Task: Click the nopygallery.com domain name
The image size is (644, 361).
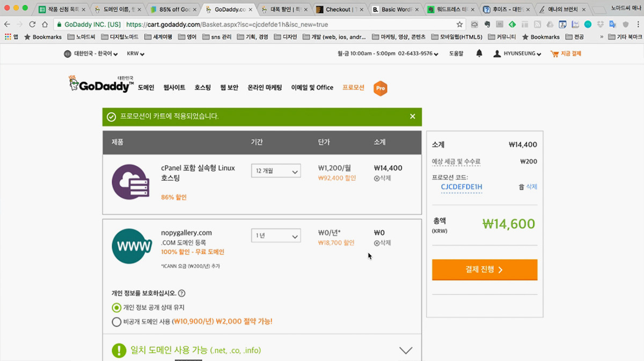Action: click(x=186, y=233)
